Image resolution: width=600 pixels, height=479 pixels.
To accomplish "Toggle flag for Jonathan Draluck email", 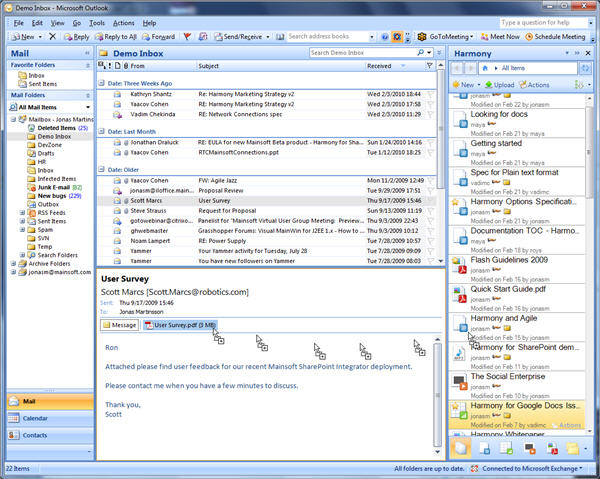I will pos(430,142).
